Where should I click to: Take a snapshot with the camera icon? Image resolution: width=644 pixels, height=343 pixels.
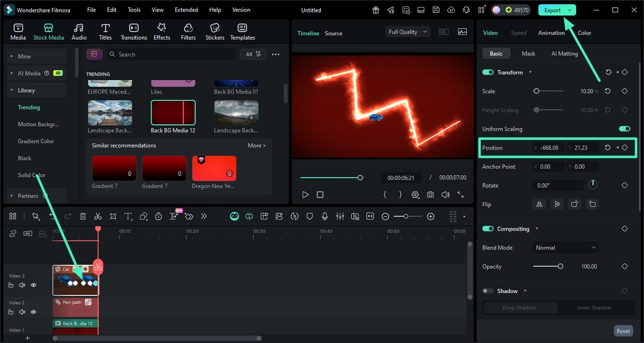point(430,195)
